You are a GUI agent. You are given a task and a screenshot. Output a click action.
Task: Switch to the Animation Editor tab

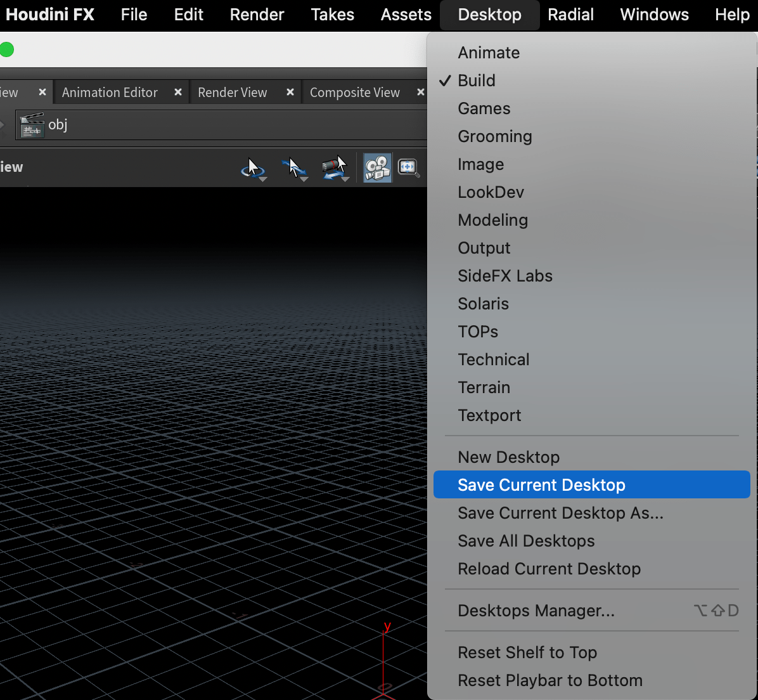[110, 93]
